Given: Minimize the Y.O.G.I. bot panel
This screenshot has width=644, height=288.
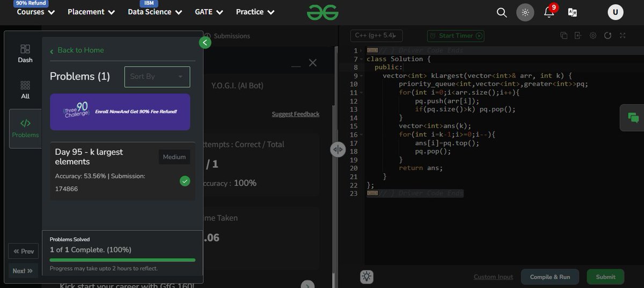Looking at the screenshot, I should click(296, 67).
